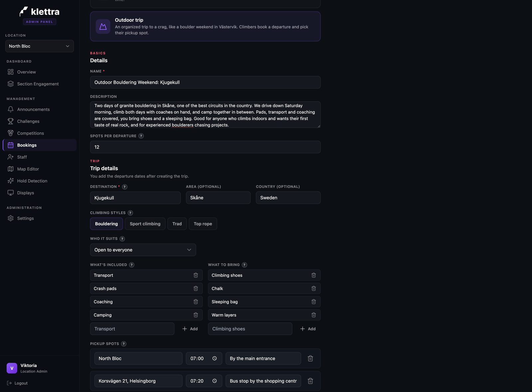Screen dimensions: 532x392
Task: Open time picker clock for 07:20
Action: [214, 381]
